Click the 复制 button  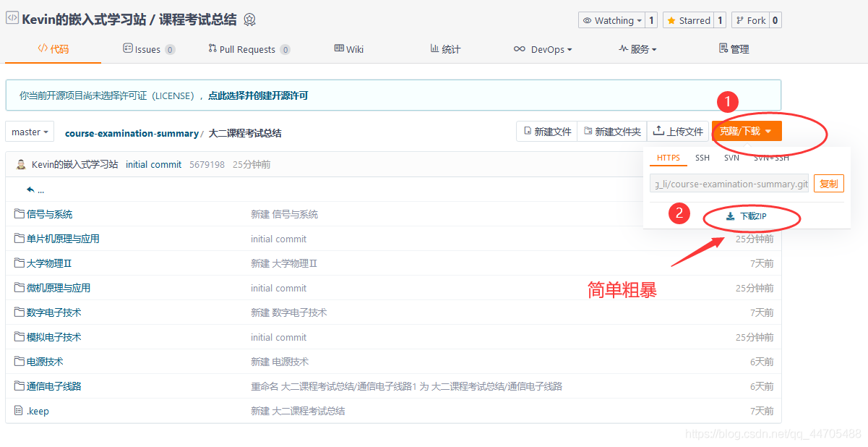[828, 184]
